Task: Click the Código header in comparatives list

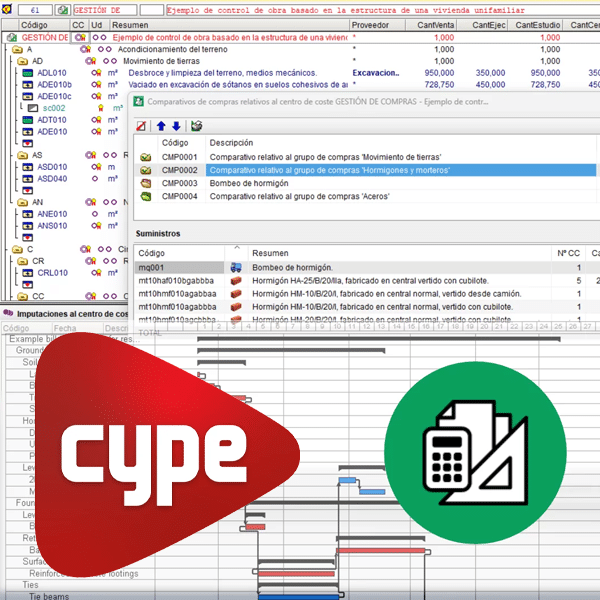Action: coord(175,143)
